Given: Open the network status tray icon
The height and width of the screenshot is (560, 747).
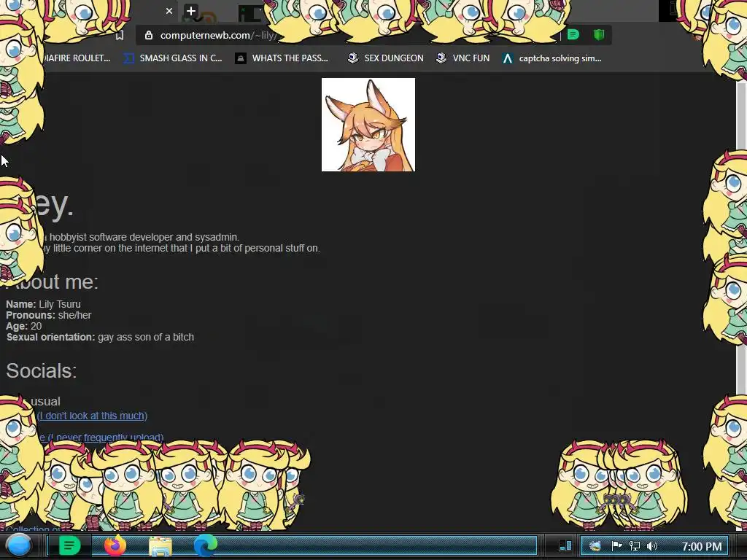Looking at the screenshot, I should [x=635, y=545].
